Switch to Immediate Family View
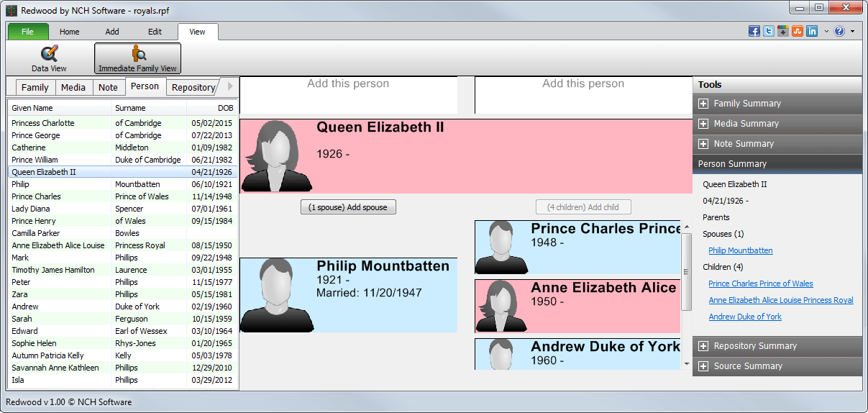This screenshot has width=868, height=413. click(x=137, y=58)
